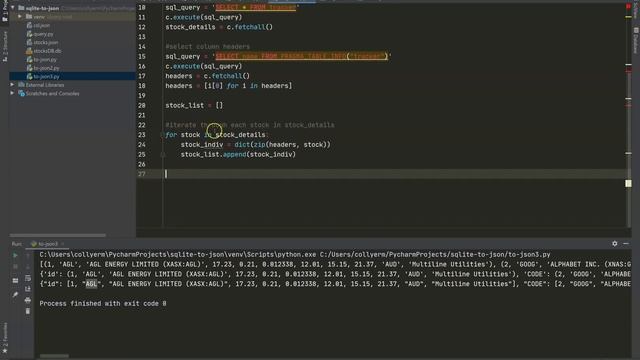Click 'Process finished with exit code' text
This screenshot has width=640, height=360.
click(103, 304)
